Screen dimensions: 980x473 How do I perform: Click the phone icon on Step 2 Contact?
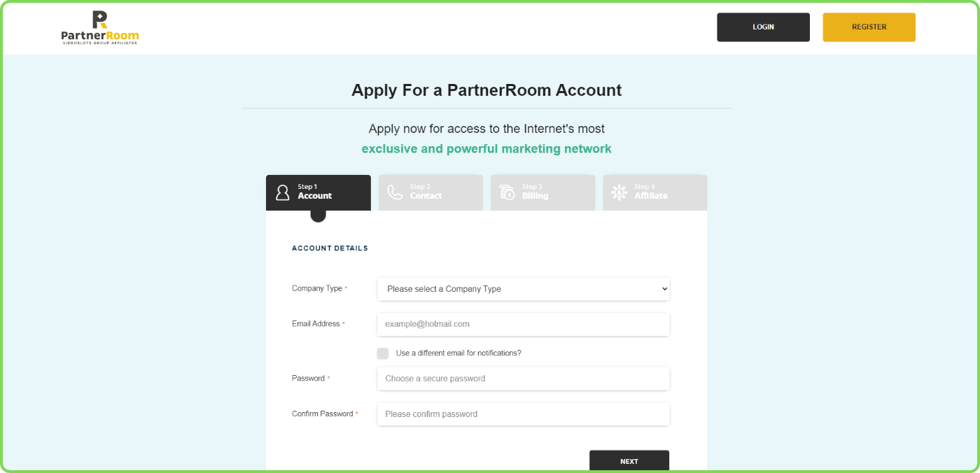394,192
